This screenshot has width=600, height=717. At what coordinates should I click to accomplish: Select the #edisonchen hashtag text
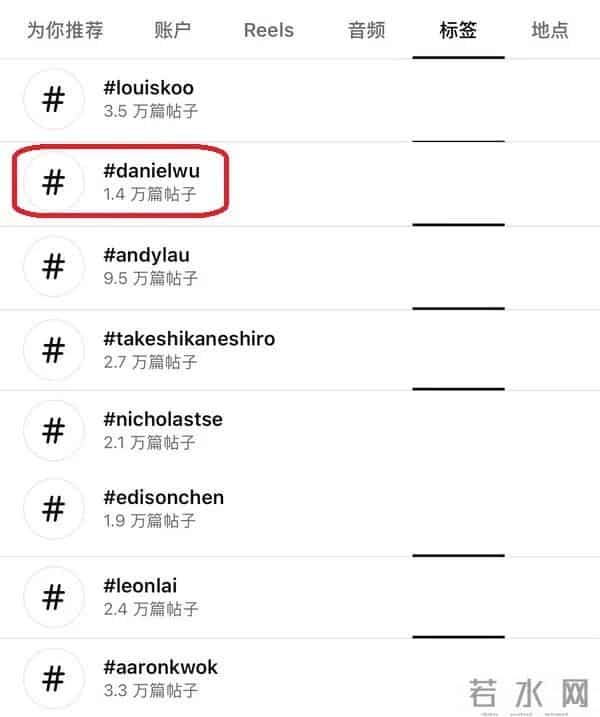point(164,497)
